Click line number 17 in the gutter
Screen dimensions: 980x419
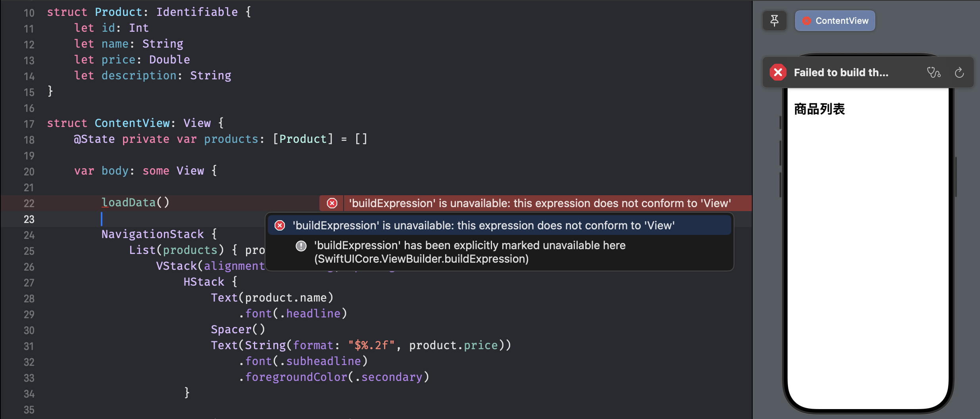(29, 124)
